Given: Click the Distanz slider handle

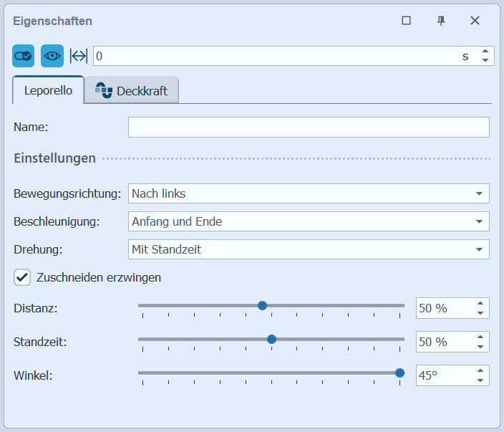Looking at the screenshot, I should tap(262, 305).
